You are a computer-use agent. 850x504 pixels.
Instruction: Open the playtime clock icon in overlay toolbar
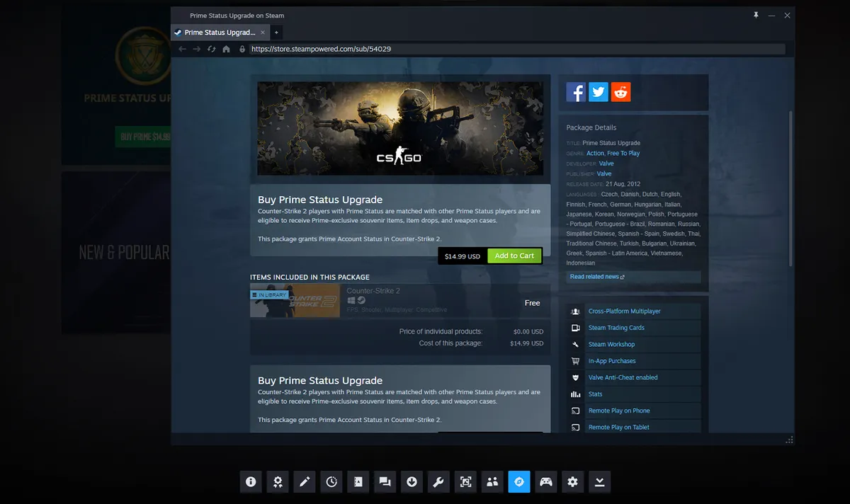pos(331,482)
